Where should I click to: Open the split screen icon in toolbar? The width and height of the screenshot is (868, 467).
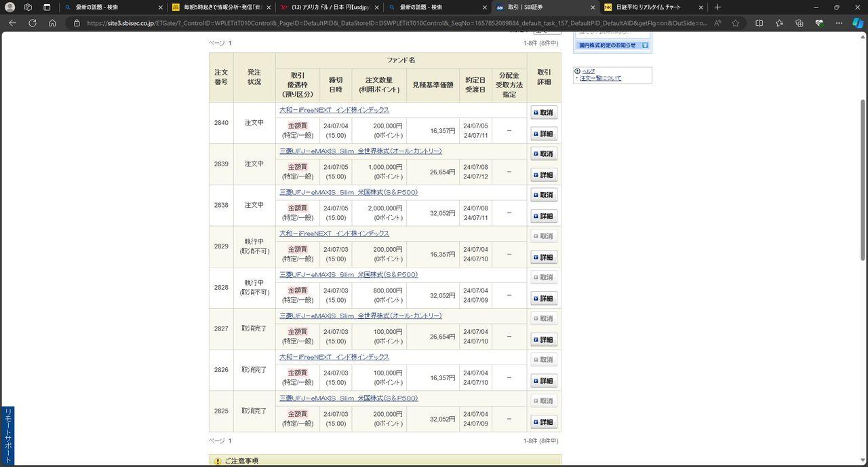click(759, 22)
